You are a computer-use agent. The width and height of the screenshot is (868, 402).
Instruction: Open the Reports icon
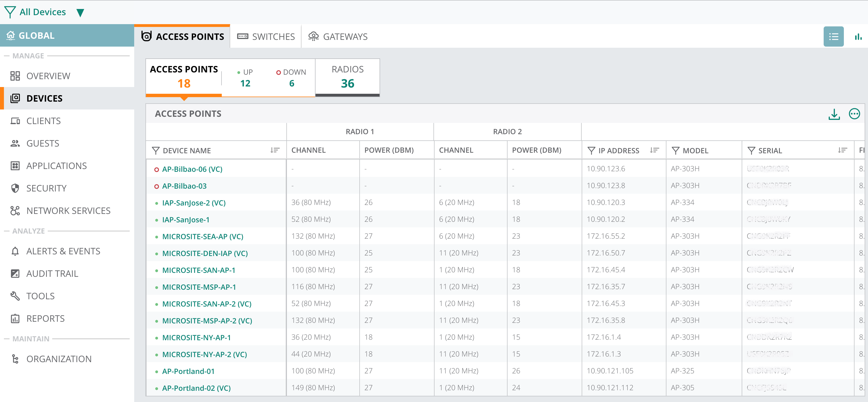tap(15, 318)
